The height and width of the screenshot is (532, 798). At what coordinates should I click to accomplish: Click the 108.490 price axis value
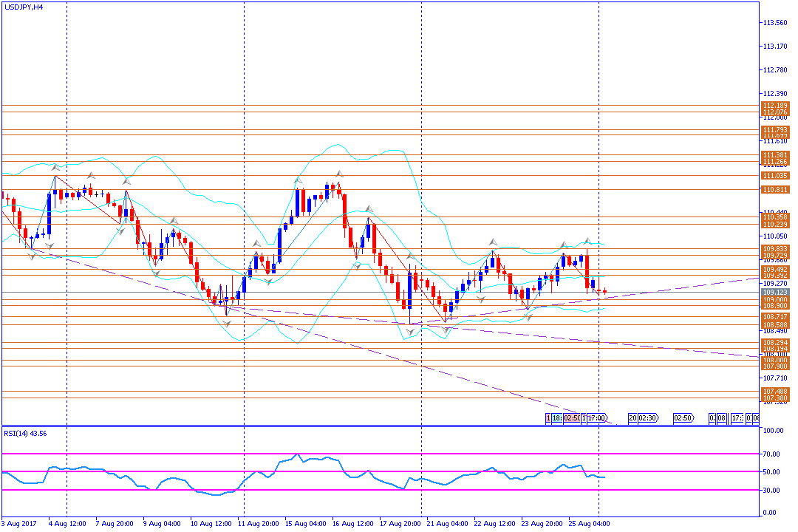pos(775,331)
